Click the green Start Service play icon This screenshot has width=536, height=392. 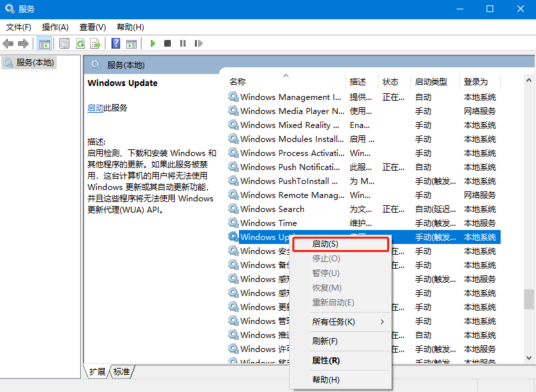pos(153,43)
